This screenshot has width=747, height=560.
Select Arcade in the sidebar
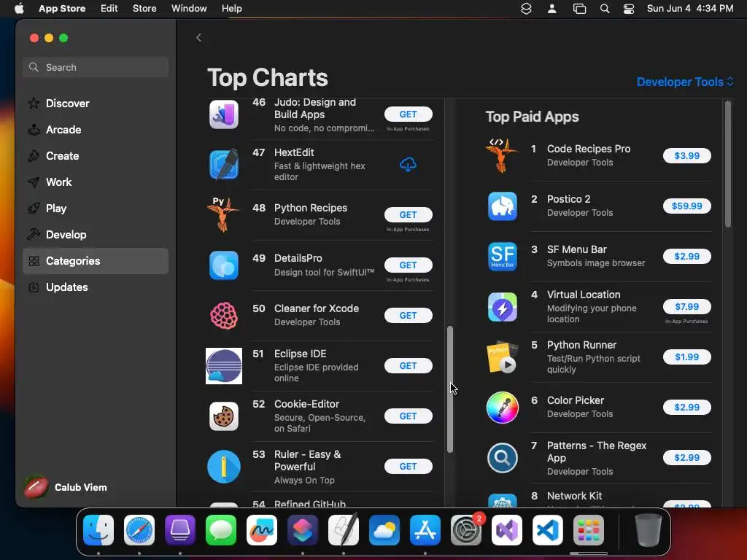[x=96, y=130]
